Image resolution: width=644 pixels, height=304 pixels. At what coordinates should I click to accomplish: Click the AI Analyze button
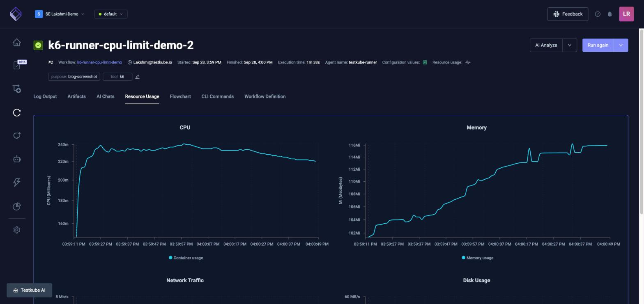pos(546,45)
